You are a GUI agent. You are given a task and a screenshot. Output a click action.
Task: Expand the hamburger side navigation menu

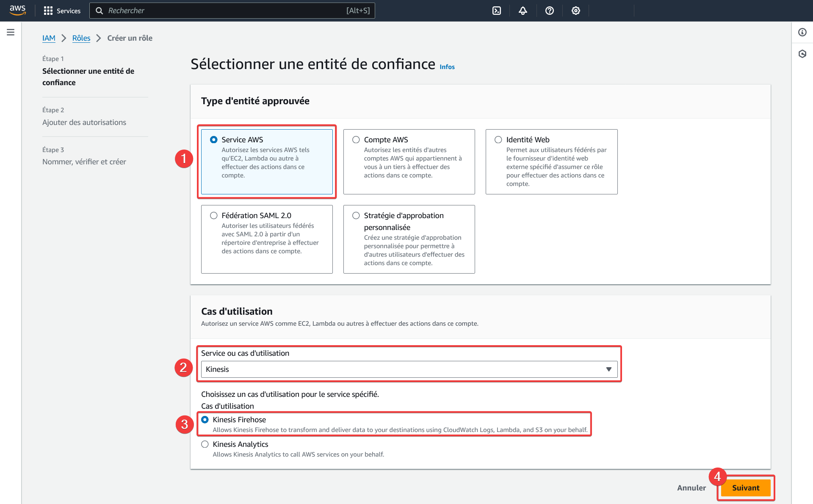coord(11,32)
